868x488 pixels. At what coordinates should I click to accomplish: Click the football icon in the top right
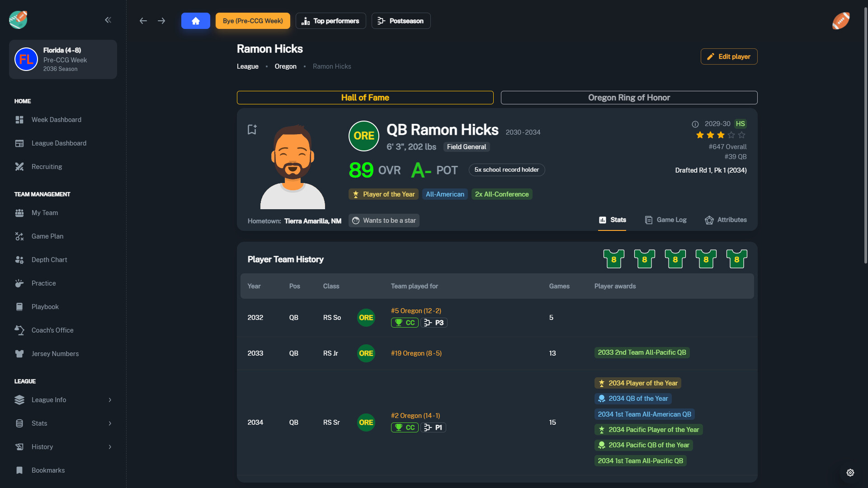pyautogui.click(x=841, y=20)
